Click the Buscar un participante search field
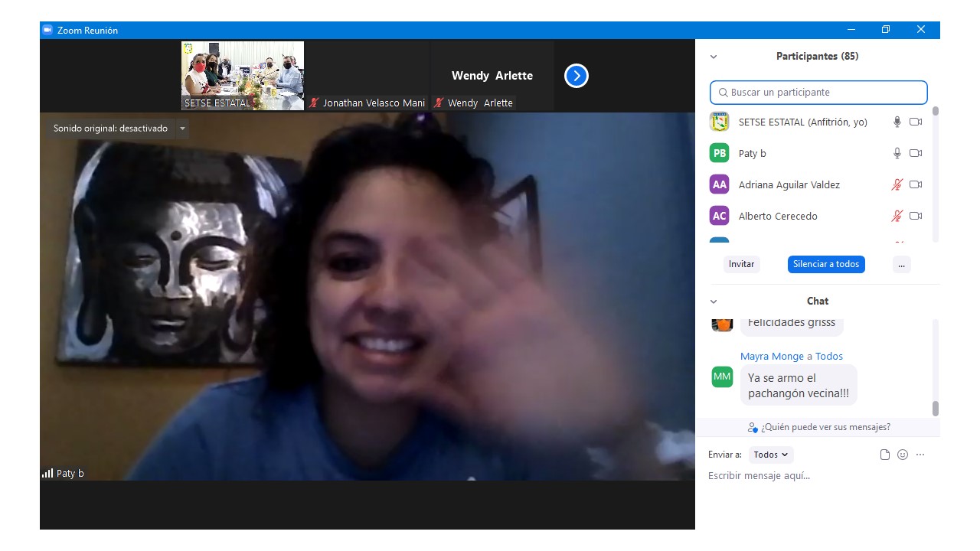The height and width of the screenshot is (551, 980). 818,93
